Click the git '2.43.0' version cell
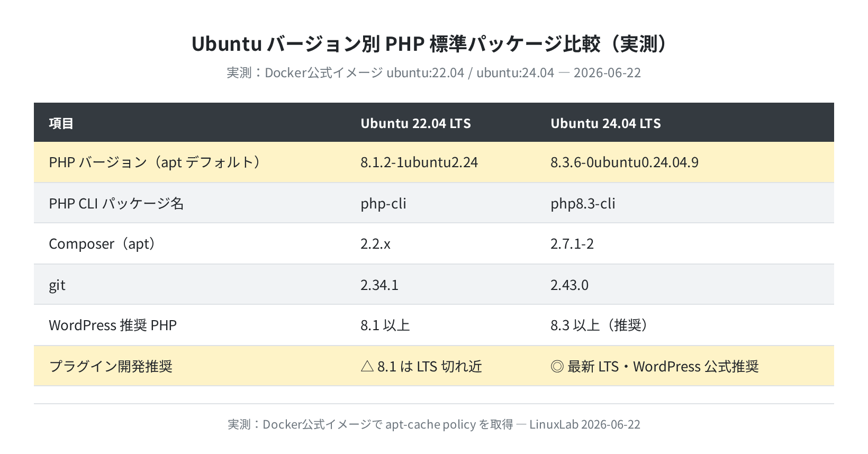Image resolution: width=868 pixels, height=454 pixels. point(569,285)
